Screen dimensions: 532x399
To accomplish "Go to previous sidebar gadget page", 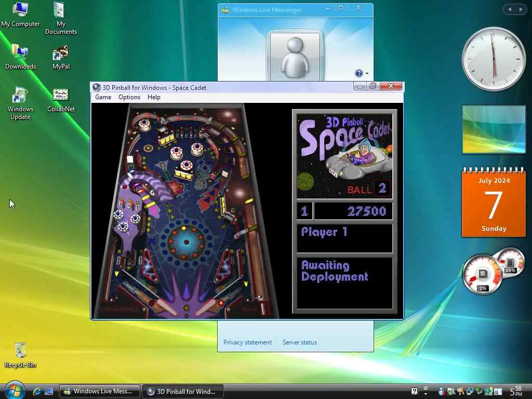I will pyautogui.click(x=510, y=9).
